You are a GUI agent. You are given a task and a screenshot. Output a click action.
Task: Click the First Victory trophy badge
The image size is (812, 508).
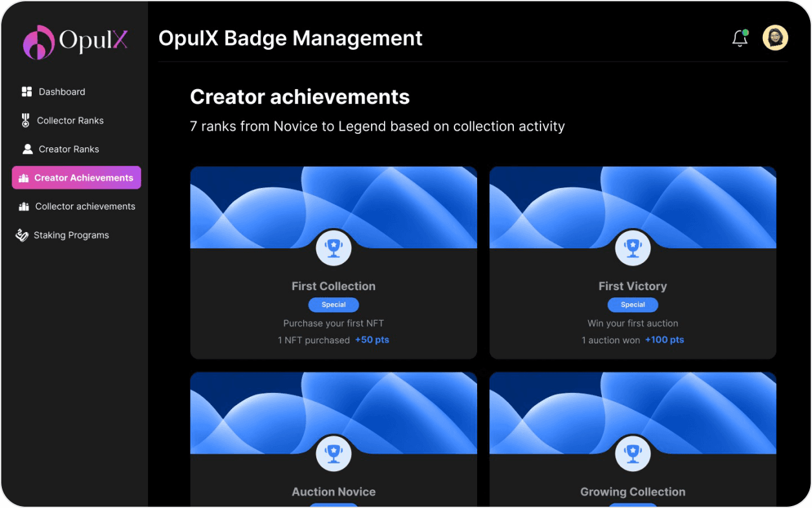[633, 248]
